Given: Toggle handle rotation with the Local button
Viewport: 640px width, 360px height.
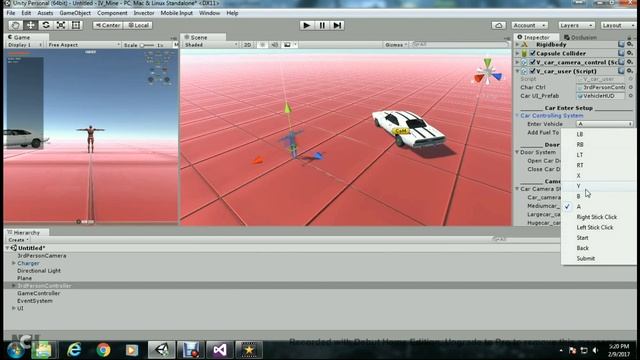Looking at the screenshot, I should (x=138, y=25).
